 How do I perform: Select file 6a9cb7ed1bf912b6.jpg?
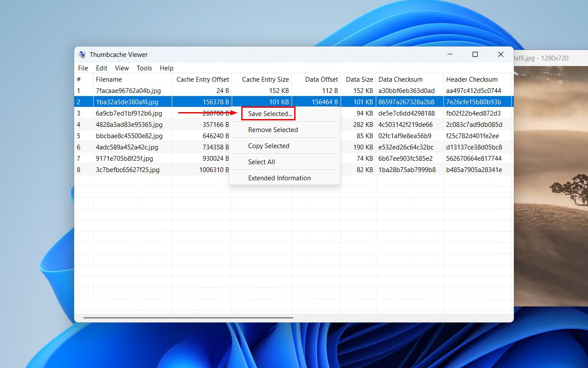pyautogui.click(x=129, y=113)
